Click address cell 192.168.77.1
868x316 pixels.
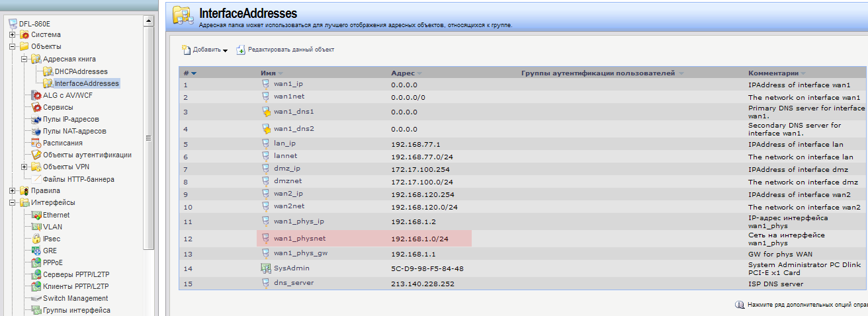(415, 143)
